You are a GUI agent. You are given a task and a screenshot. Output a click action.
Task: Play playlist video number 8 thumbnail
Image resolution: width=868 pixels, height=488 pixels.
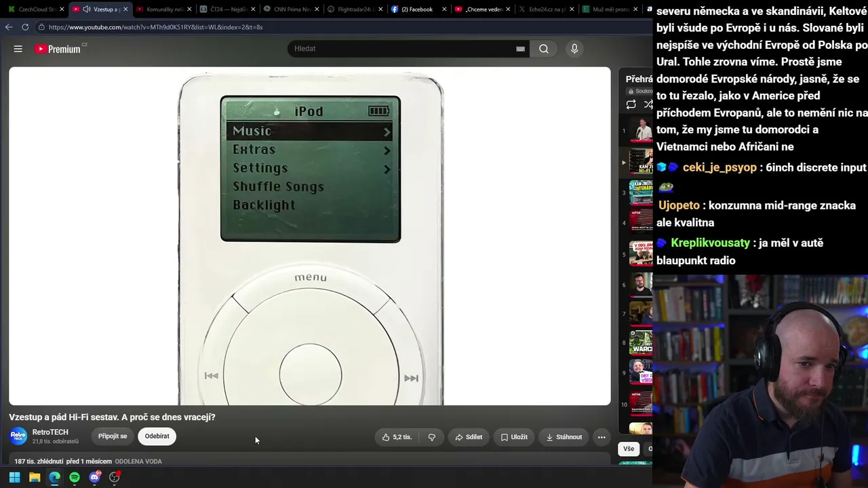tap(641, 343)
